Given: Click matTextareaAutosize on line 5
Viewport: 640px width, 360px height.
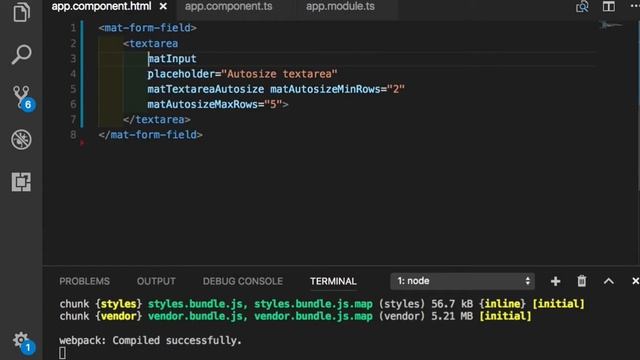Looking at the screenshot, I should (206, 89).
